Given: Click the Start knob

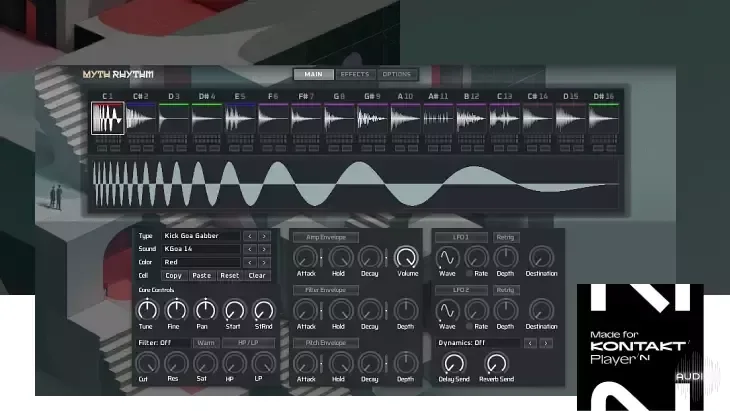Looking at the screenshot, I should pyautogui.click(x=234, y=310).
